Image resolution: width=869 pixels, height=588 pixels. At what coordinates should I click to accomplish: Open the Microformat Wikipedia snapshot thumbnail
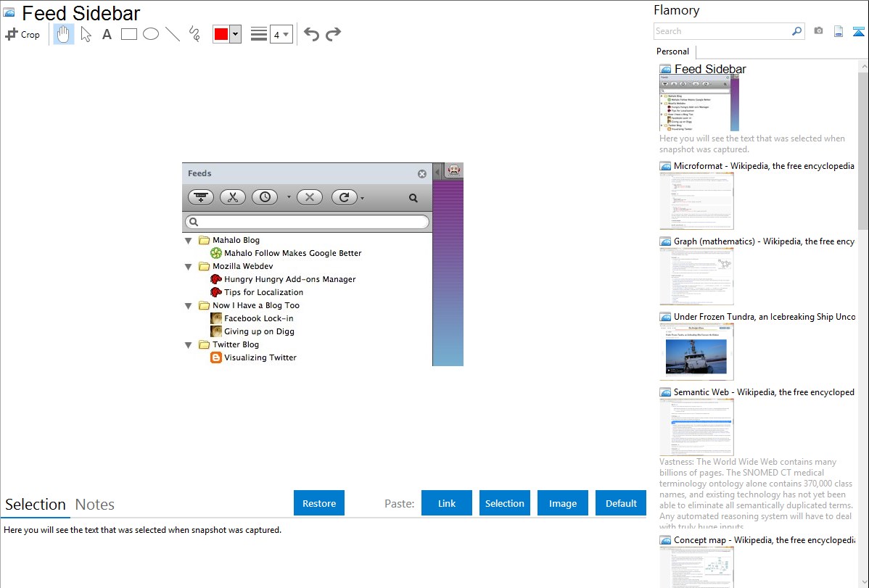pyautogui.click(x=696, y=201)
